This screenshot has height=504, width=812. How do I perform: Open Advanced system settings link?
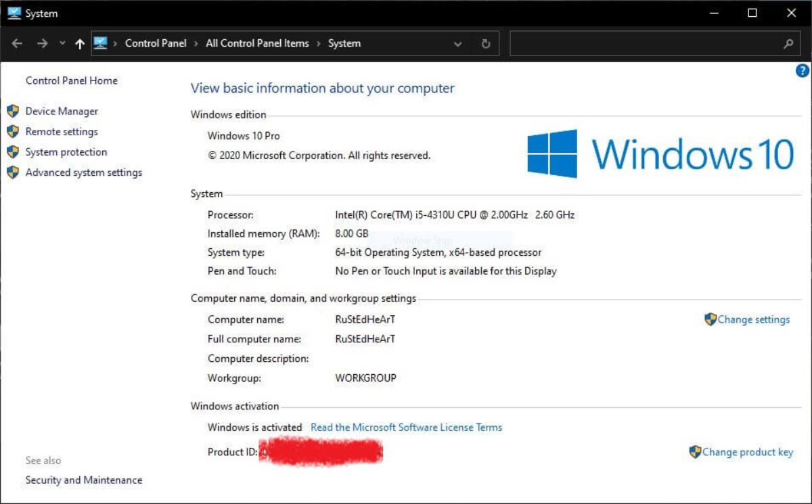click(84, 173)
